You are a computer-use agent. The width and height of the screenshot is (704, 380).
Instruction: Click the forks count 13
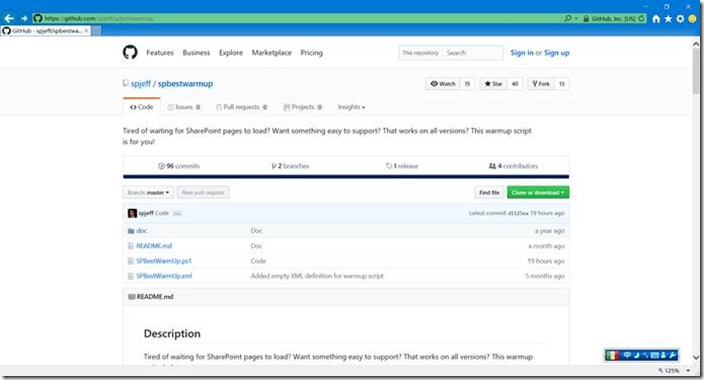point(562,84)
